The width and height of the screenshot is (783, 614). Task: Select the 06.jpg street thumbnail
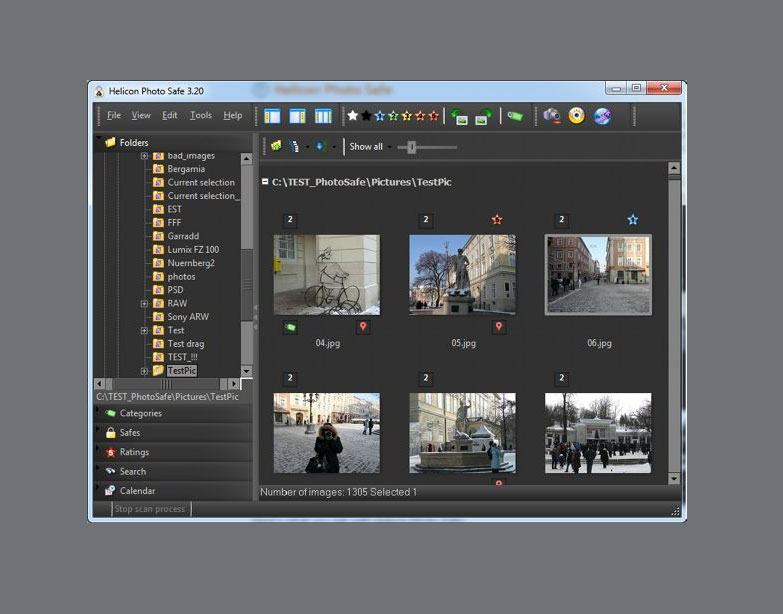tap(598, 275)
